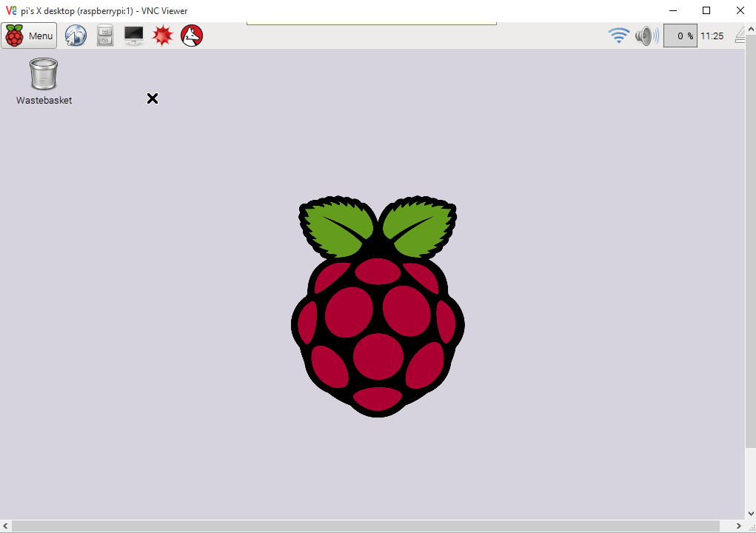Adjust volume using the speaker slider control
Screen dimensions: 756x533
645,35
